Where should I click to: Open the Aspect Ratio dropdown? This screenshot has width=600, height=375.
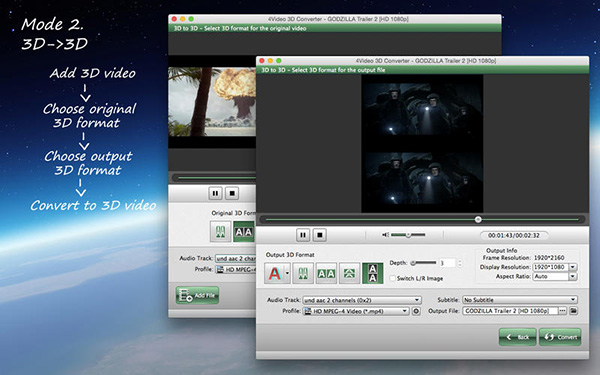tap(573, 276)
